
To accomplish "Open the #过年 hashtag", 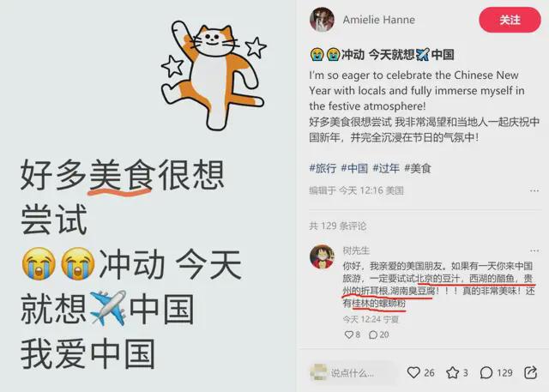I will coord(386,168).
